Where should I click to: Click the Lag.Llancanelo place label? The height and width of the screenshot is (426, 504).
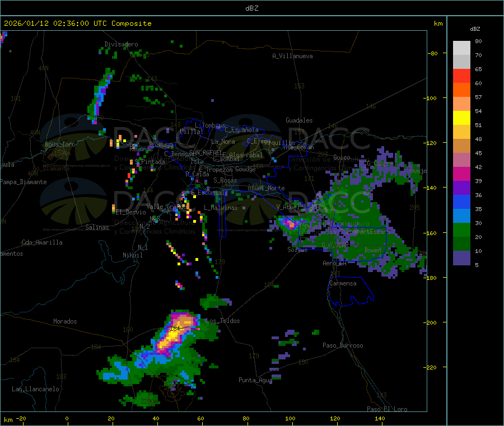[36, 389]
